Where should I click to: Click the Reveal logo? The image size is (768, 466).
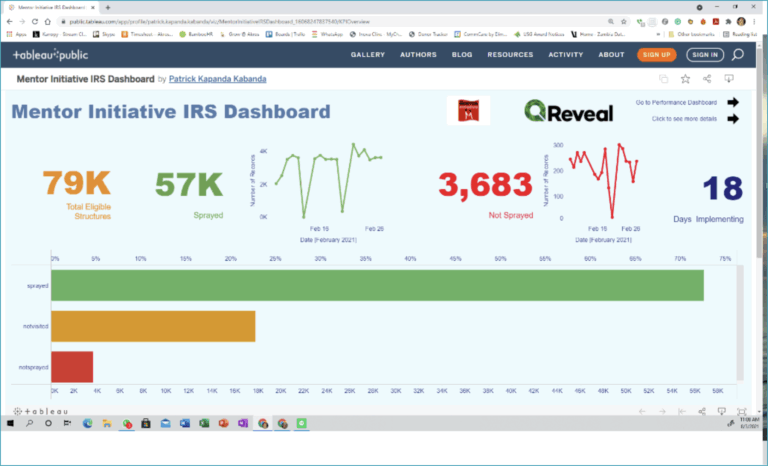(568, 112)
